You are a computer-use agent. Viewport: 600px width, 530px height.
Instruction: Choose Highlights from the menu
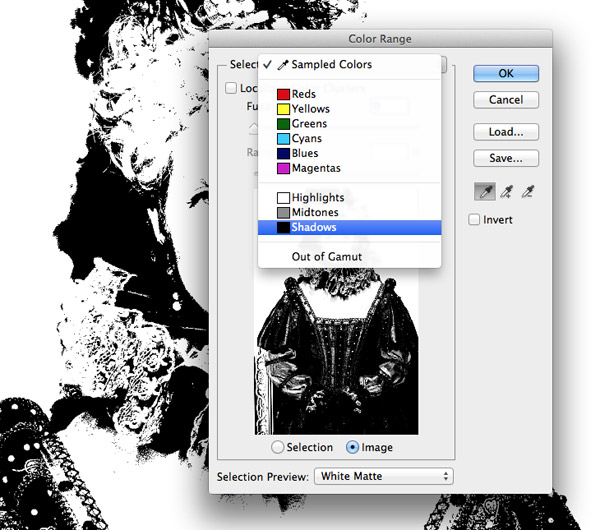[317, 198]
